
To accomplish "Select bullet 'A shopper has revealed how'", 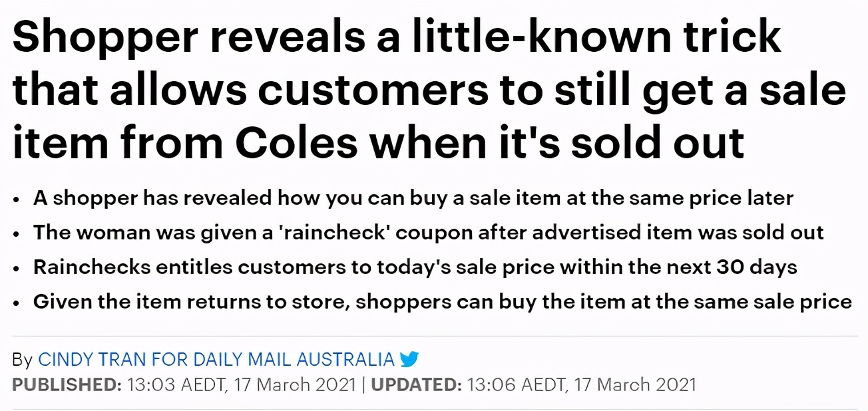I will click(413, 198).
